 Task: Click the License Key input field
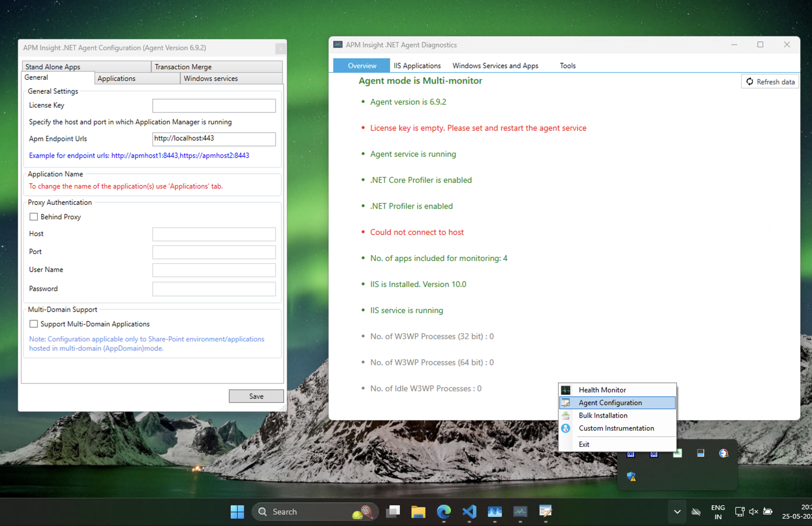pos(214,106)
